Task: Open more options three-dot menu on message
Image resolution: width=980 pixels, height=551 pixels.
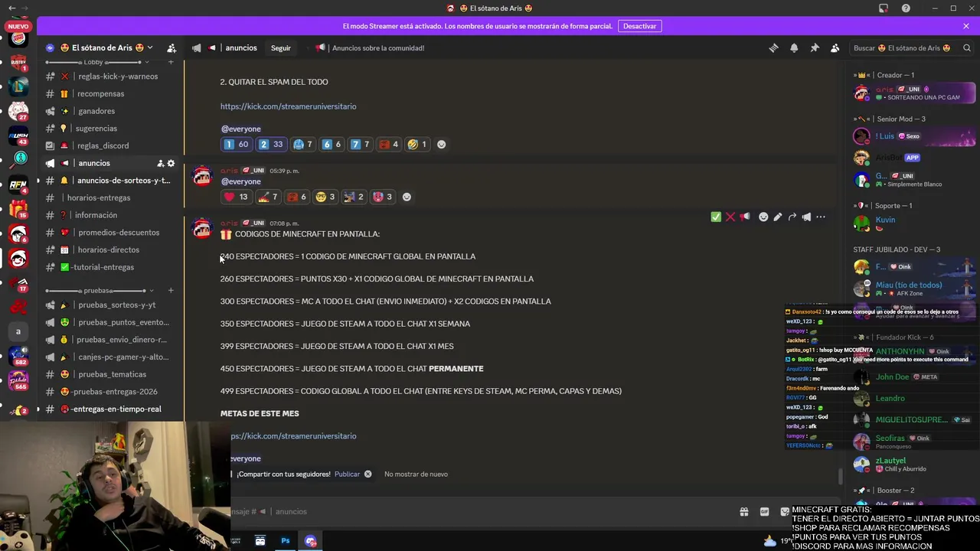Action: tap(821, 217)
